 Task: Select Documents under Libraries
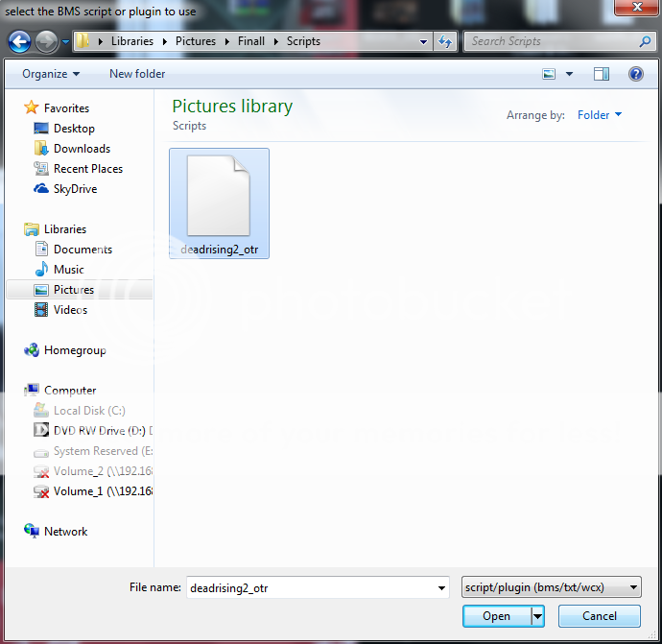83,250
